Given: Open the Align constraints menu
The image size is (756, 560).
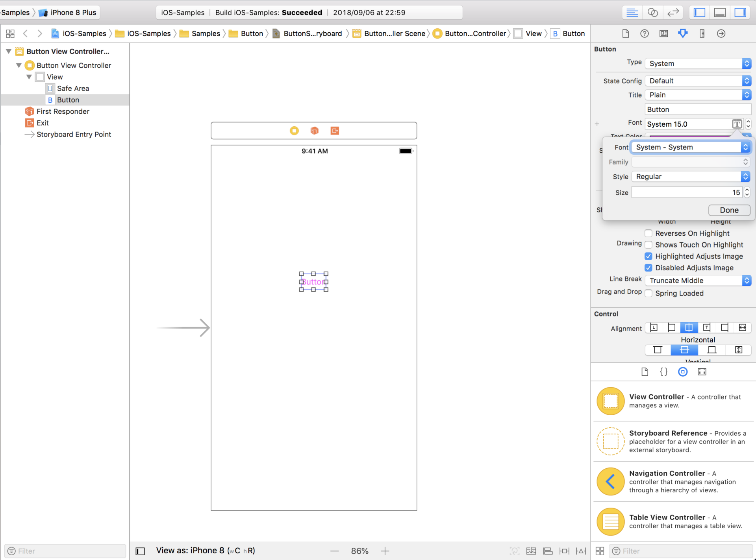Looking at the screenshot, I should coord(548,551).
